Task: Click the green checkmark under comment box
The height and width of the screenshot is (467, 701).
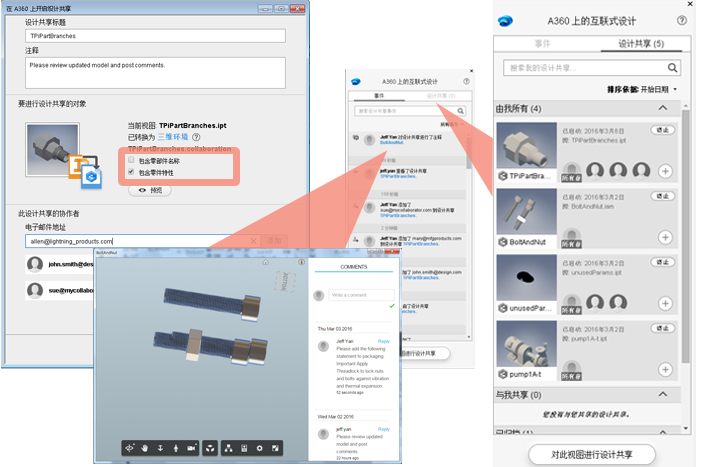Action: point(392,306)
